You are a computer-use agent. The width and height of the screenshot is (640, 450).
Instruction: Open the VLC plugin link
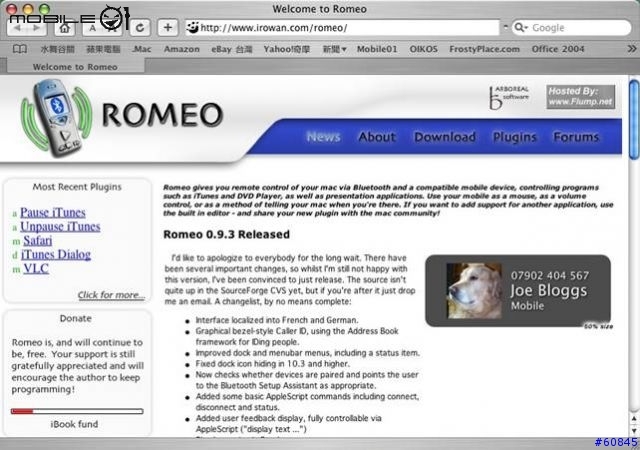[36, 269]
